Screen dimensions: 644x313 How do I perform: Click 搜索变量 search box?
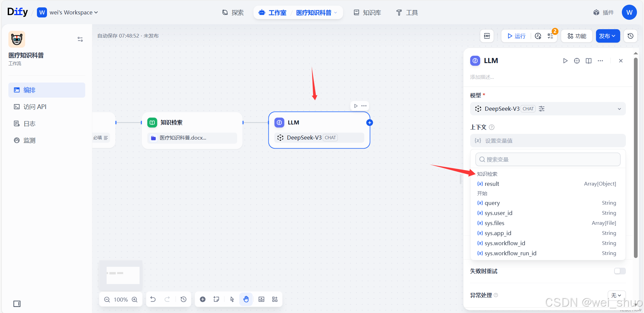click(x=548, y=159)
